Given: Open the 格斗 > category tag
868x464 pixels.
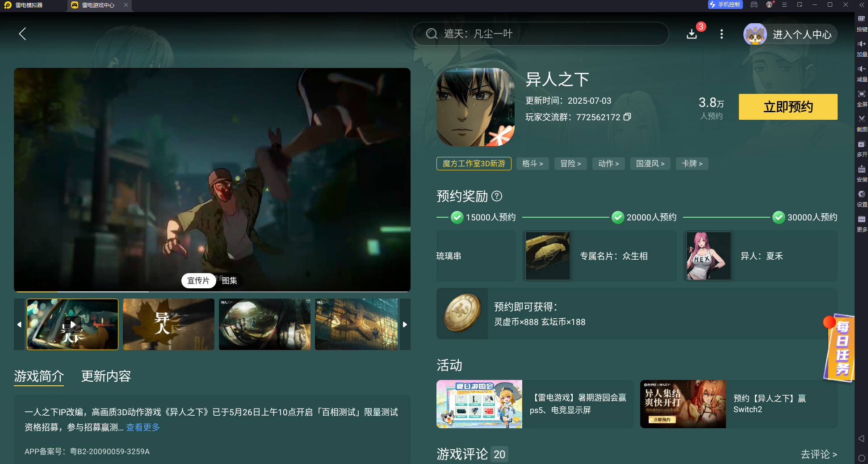Looking at the screenshot, I should pos(533,164).
